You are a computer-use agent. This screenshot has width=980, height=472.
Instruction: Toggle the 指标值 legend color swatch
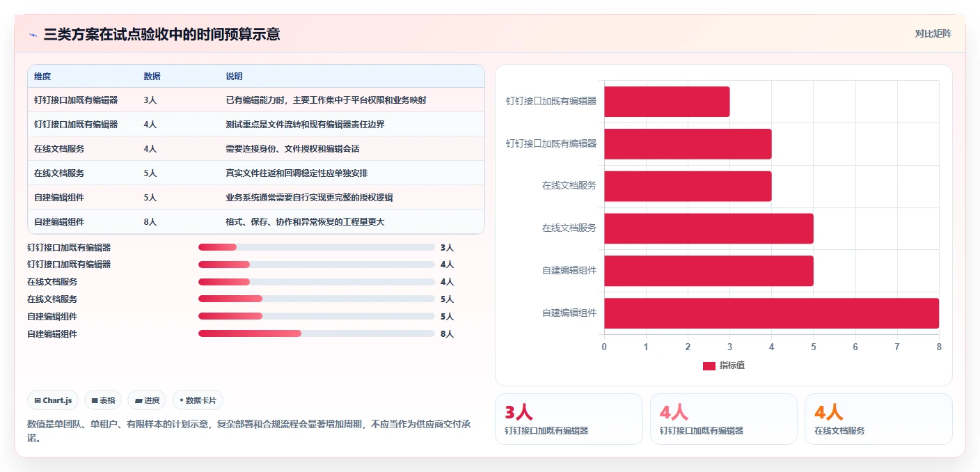[709, 365]
